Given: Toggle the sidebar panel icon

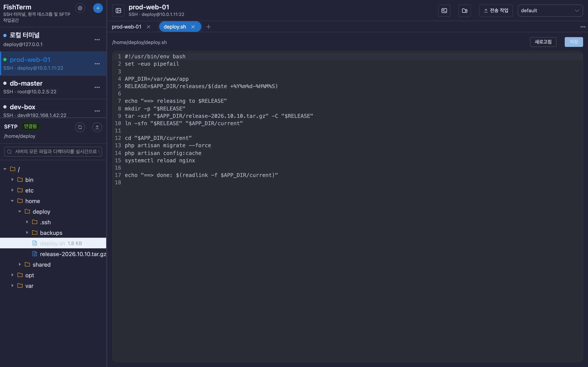Looking at the screenshot, I should [x=118, y=11].
